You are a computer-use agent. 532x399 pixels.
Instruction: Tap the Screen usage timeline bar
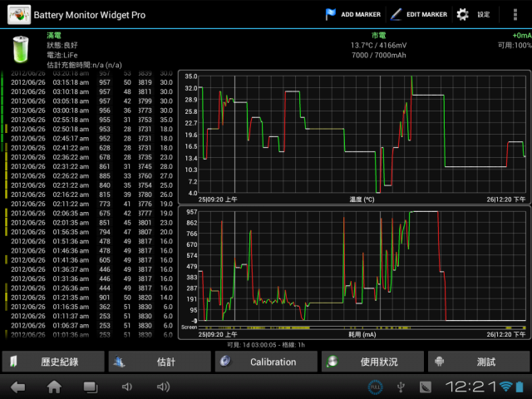point(362,328)
